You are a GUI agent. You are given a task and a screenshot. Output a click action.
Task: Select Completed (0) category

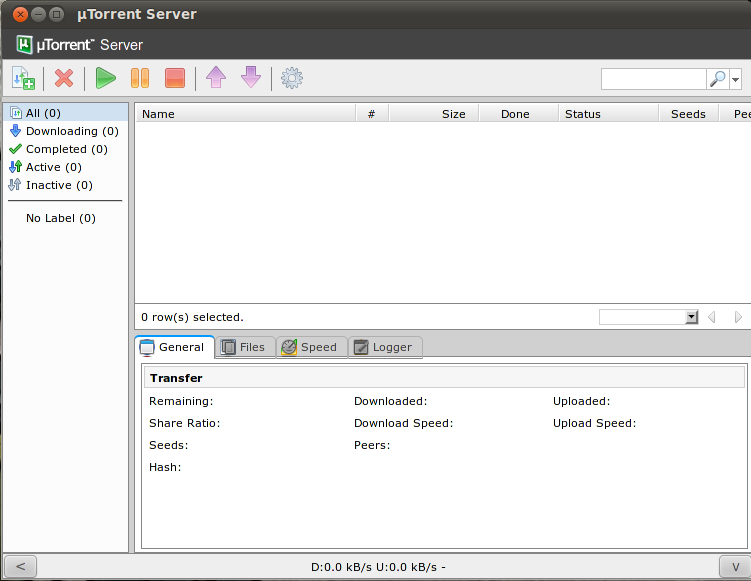66,149
